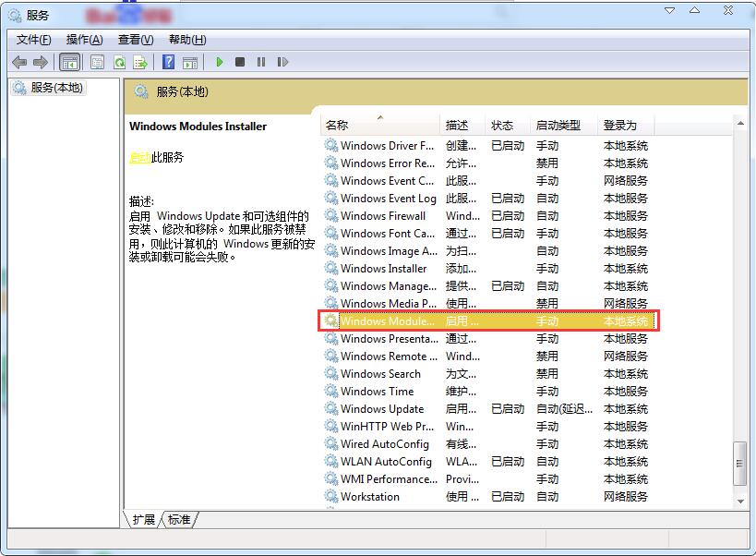This screenshot has width=756, height=556.
Task: Select Windows Event Log service icon
Action: 330,199
